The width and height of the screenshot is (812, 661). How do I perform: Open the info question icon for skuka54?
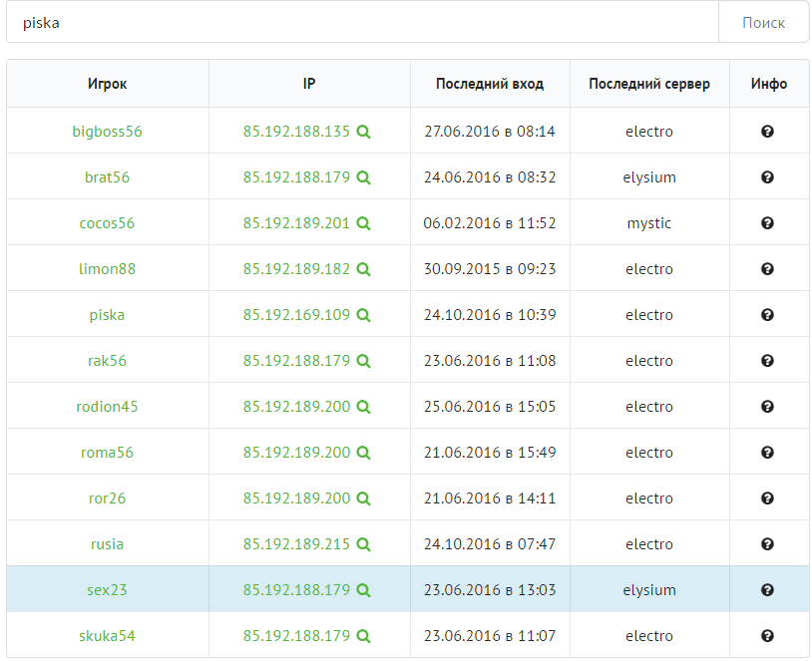(767, 636)
